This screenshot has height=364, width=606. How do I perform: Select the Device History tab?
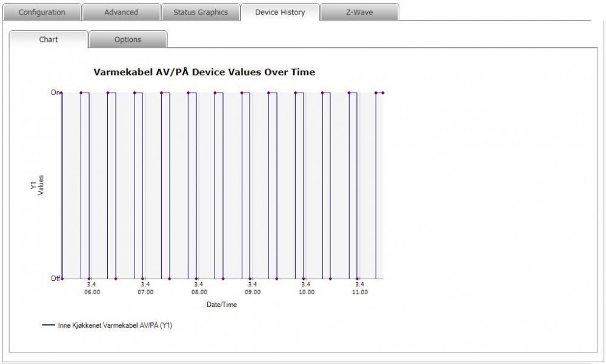tap(280, 12)
